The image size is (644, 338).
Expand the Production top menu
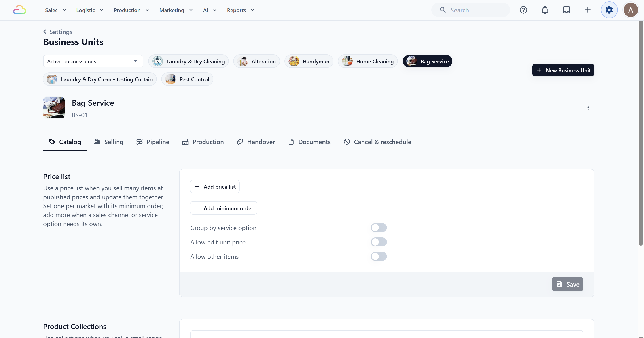[x=131, y=10]
